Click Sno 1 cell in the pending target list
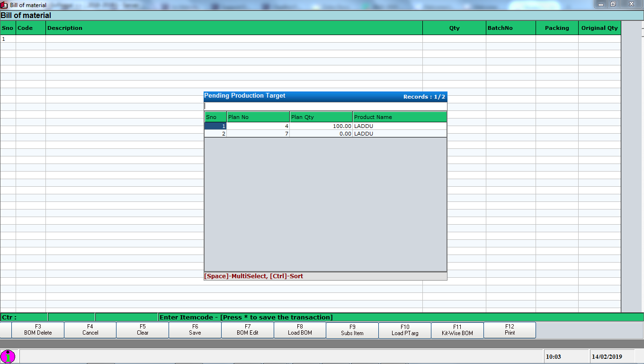Image resolution: width=644 pixels, height=364 pixels. [x=215, y=126]
